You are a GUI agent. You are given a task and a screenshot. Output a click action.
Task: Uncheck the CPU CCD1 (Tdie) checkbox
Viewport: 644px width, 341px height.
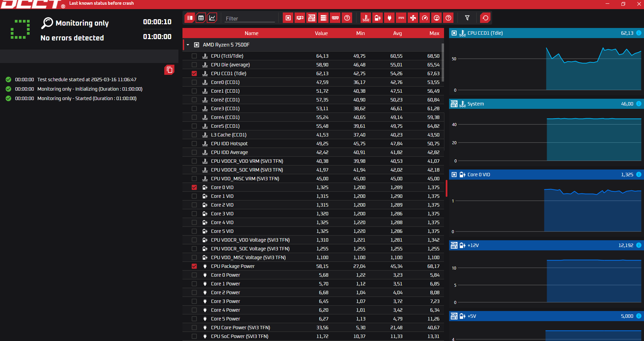[x=194, y=73]
